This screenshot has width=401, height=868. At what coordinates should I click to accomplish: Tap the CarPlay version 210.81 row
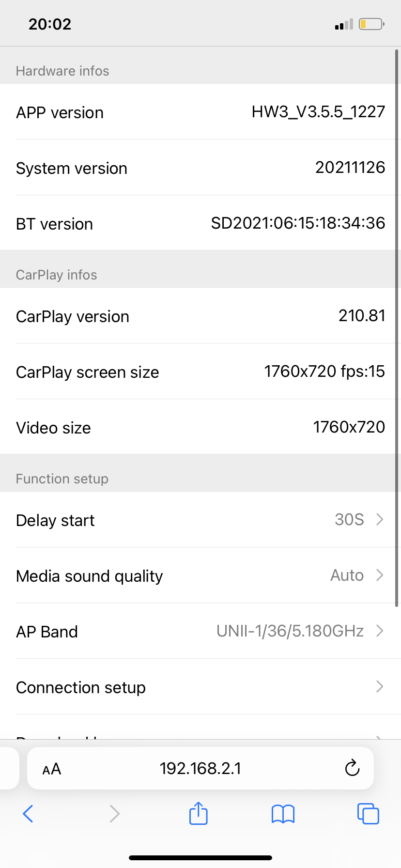coord(200,316)
